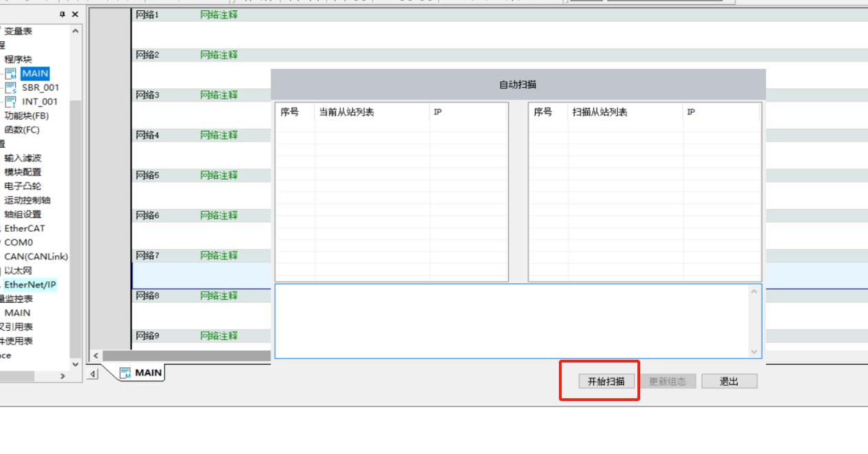Select SBR_001 in the project tree
Screen dimensions: 868x454
[x=41, y=87]
